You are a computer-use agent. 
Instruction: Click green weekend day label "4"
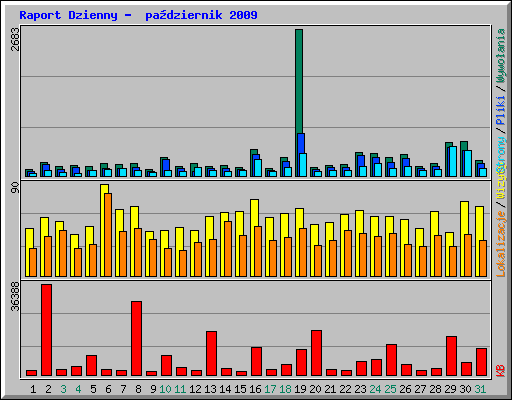coord(78,389)
